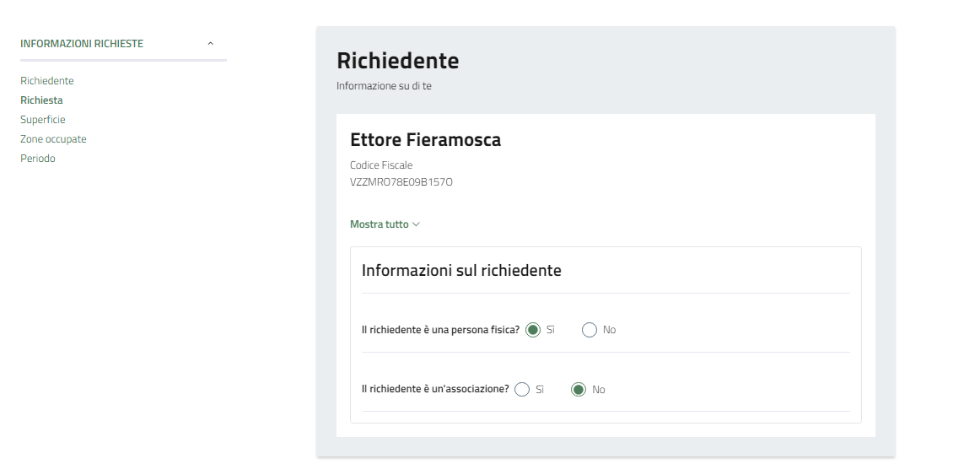Click the Codice Fiscale value VZZMRO78E09B157O

coord(401,181)
